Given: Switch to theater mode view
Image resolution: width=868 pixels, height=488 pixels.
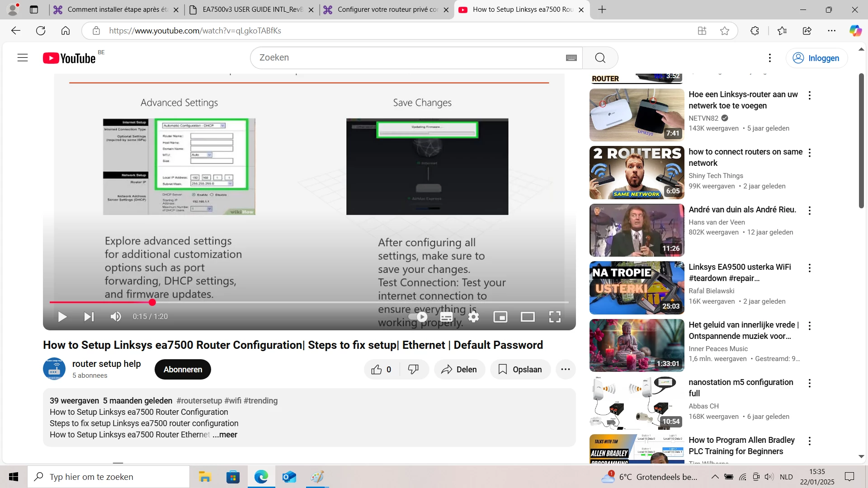Looking at the screenshot, I should pos(528,317).
